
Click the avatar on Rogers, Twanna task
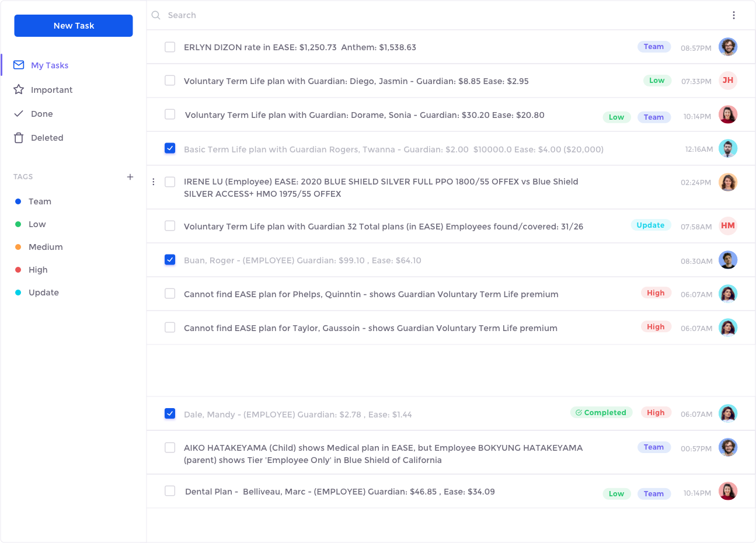[728, 148]
